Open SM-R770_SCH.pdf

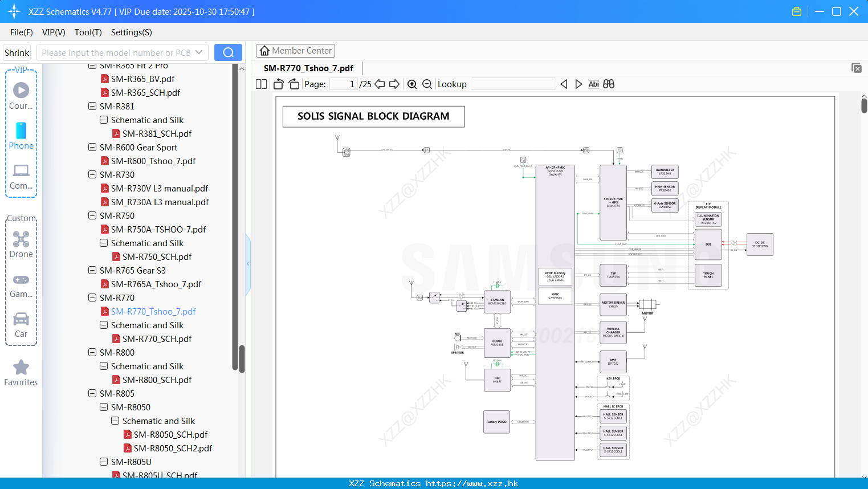[157, 339]
